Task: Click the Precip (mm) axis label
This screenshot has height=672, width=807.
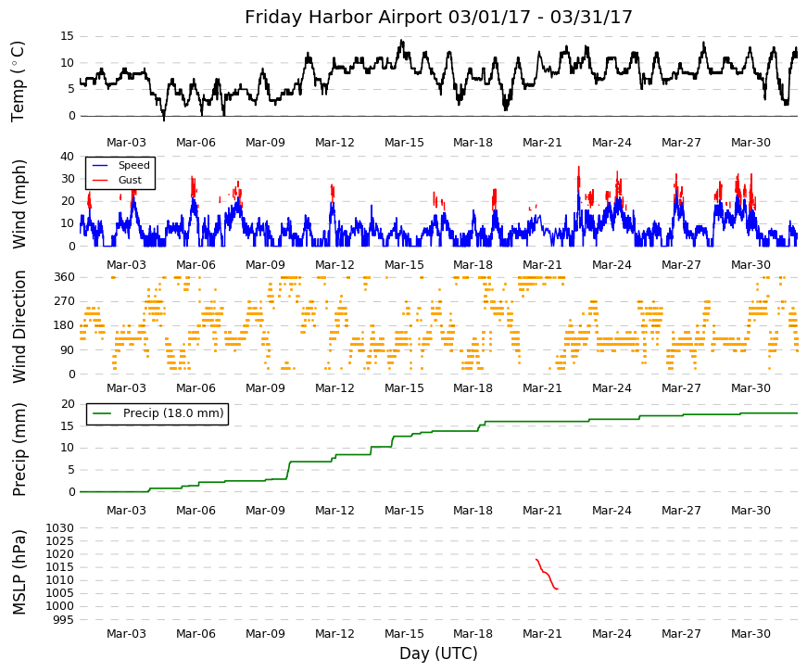Action: [19, 450]
